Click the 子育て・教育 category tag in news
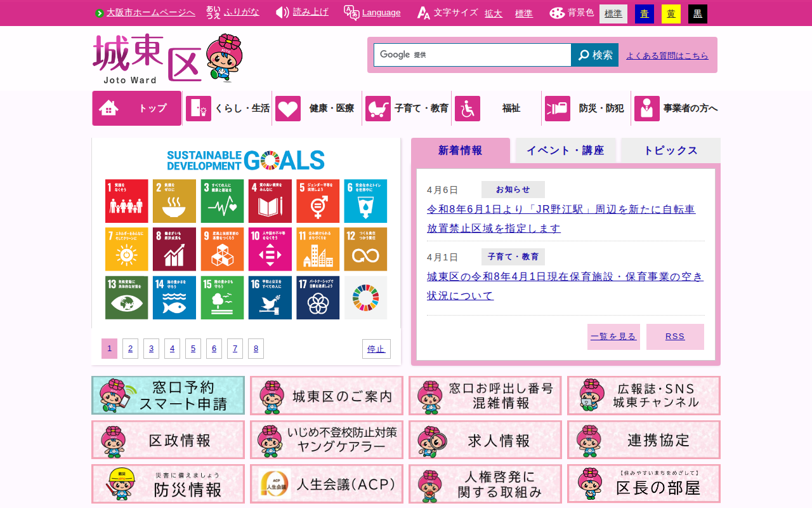 (513, 257)
